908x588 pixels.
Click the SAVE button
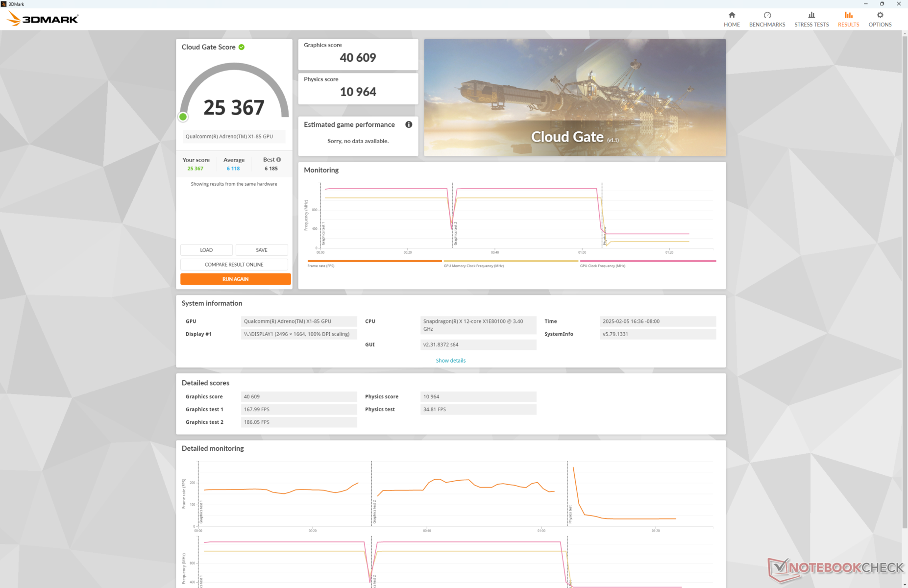coord(262,250)
